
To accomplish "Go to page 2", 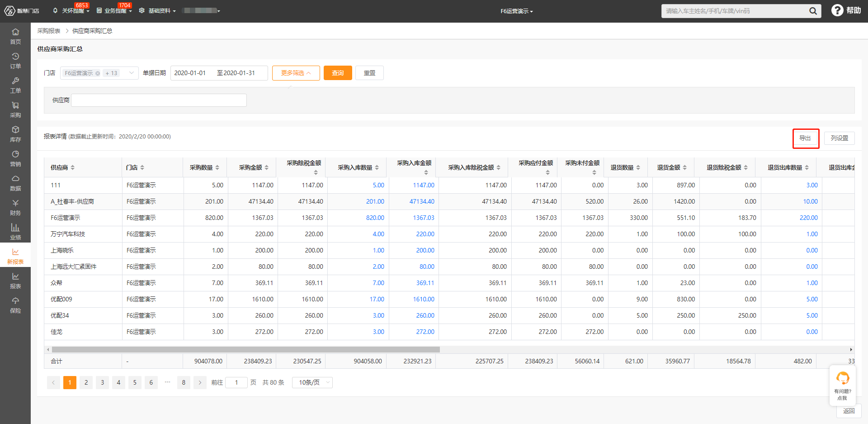I will [x=86, y=382].
